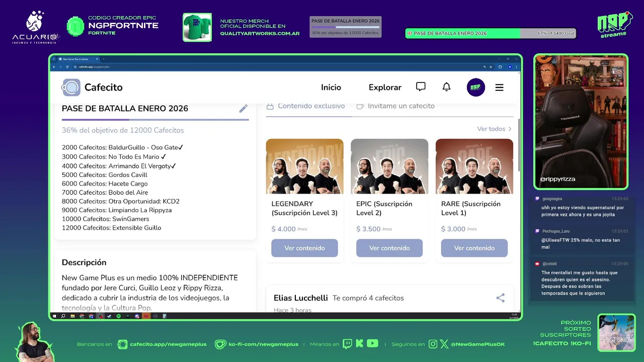Screen dimensions: 644x362
Task: Click 'Te compró 4 cafecitos' text
Action: click(x=368, y=298)
